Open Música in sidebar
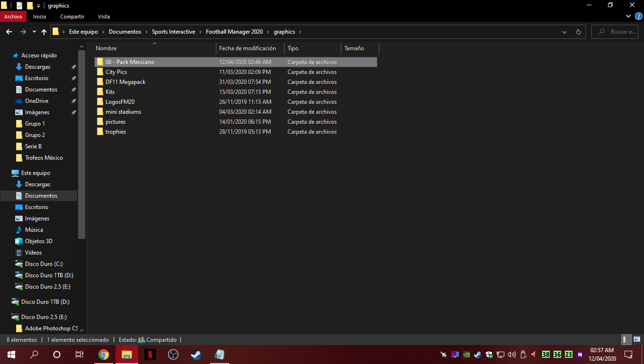The width and height of the screenshot is (644, 364). click(x=34, y=230)
